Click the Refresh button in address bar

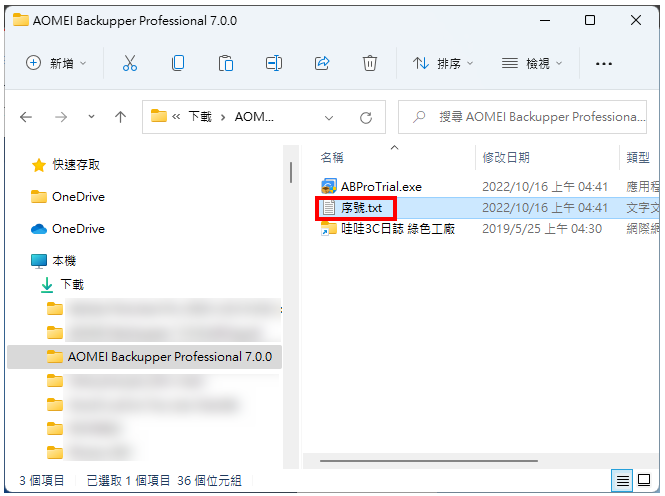coord(366,117)
